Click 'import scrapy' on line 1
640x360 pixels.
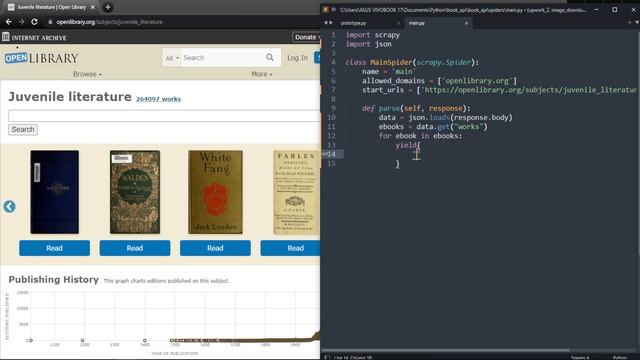click(x=373, y=35)
